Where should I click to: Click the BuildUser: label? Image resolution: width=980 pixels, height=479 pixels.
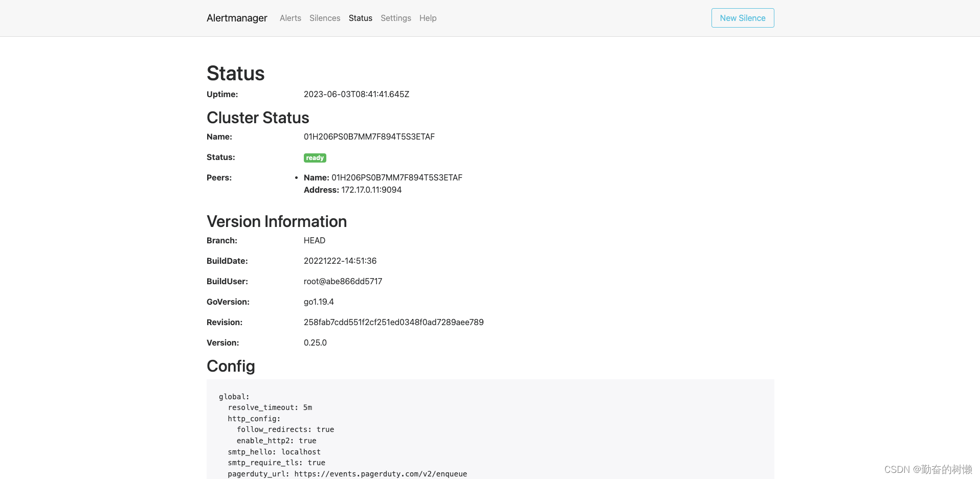pos(227,281)
